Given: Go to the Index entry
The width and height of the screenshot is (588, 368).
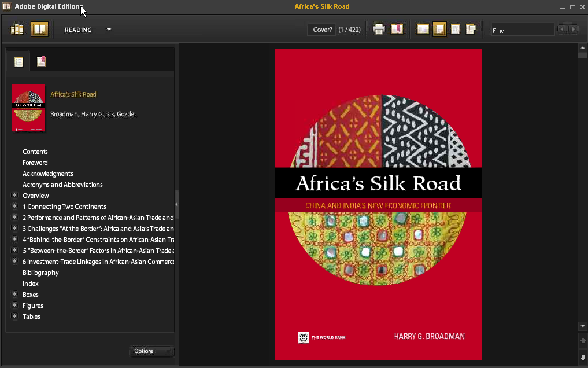Looking at the screenshot, I should (31, 284).
